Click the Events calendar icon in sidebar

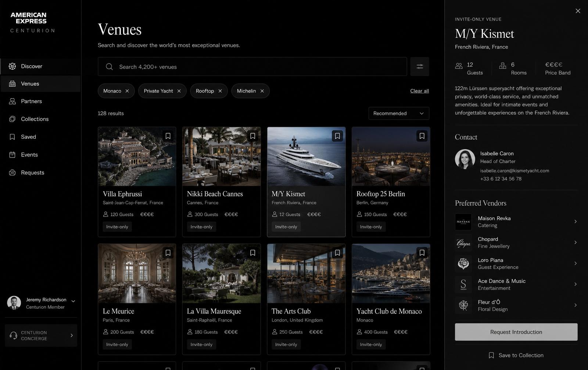click(x=12, y=155)
